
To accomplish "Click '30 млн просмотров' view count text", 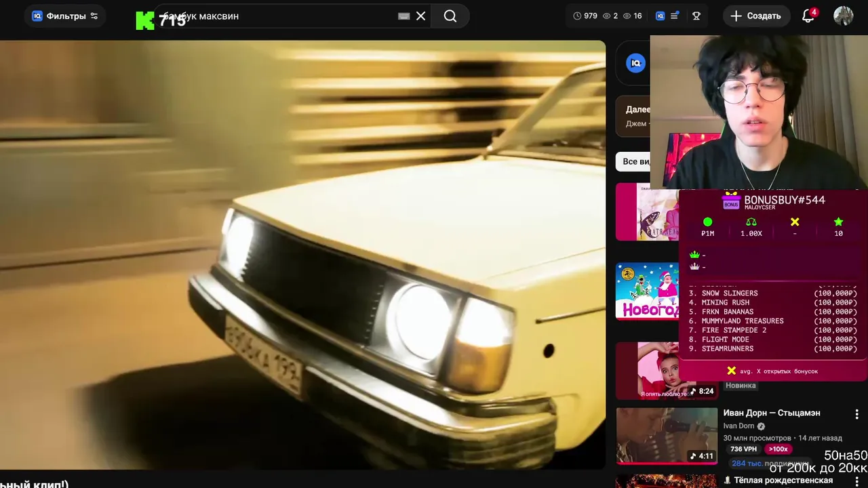I will (756, 438).
